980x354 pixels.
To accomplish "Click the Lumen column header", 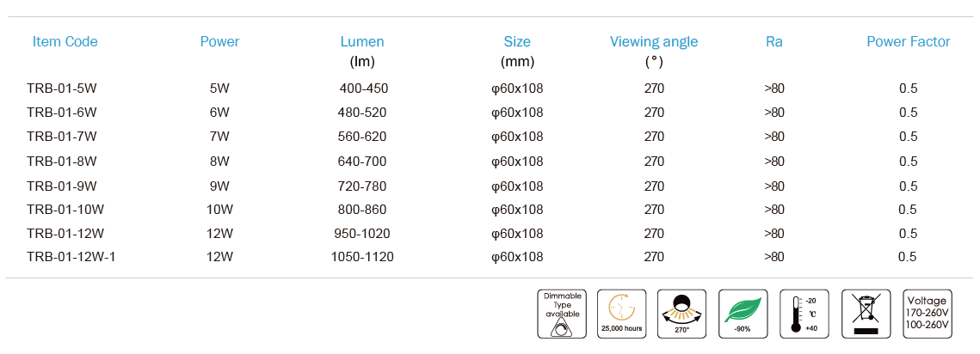I will tap(362, 42).
